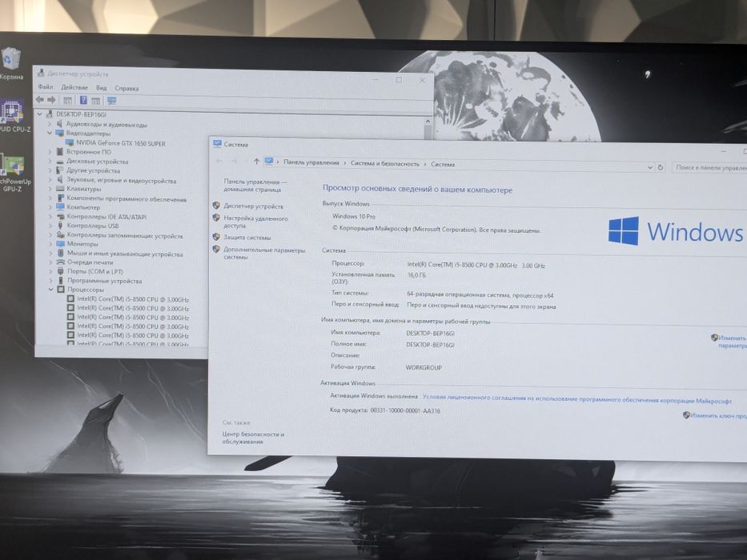This screenshot has width=747, height=560.
Task: Select Компьютер in device tree
Action: 83,207
